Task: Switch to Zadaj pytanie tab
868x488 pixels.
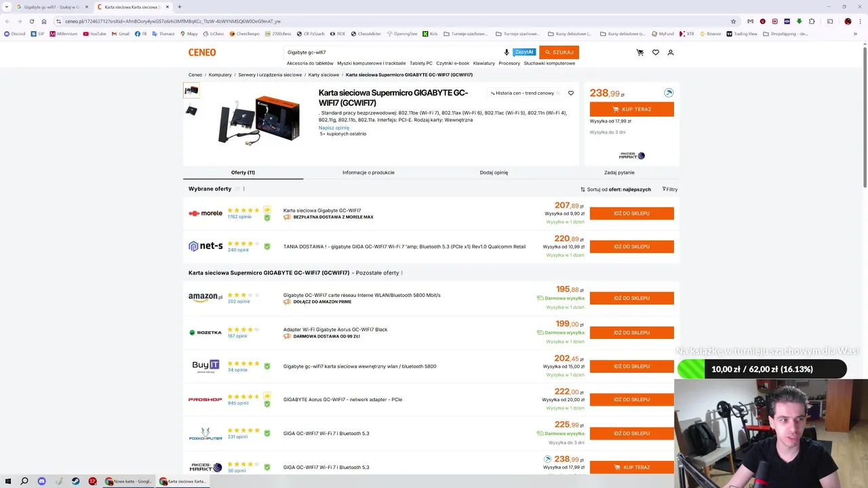Action: pos(619,172)
